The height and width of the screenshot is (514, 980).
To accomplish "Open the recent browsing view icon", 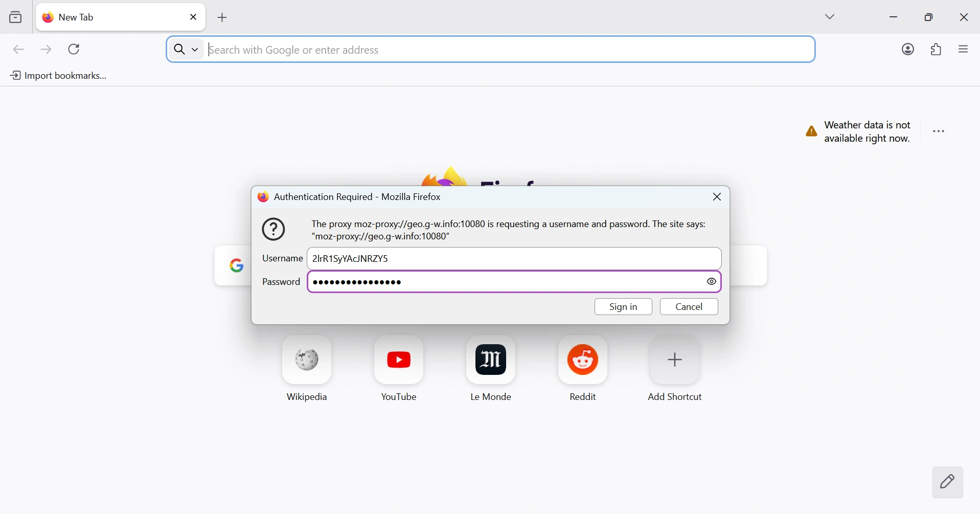I will (x=16, y=17).
